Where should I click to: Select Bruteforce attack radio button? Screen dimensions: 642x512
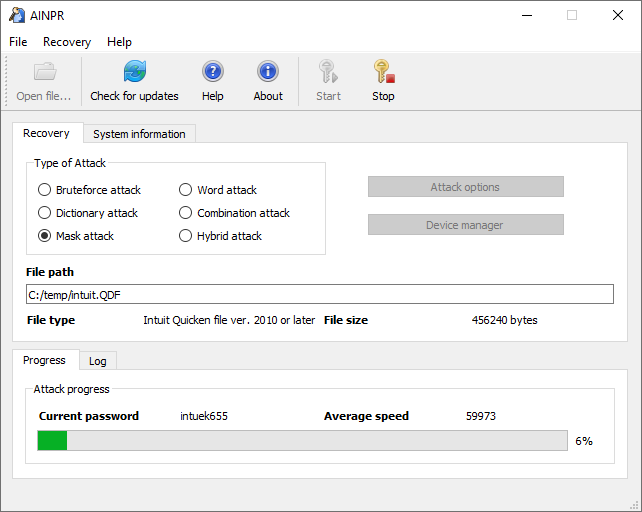tap(44, 190)
